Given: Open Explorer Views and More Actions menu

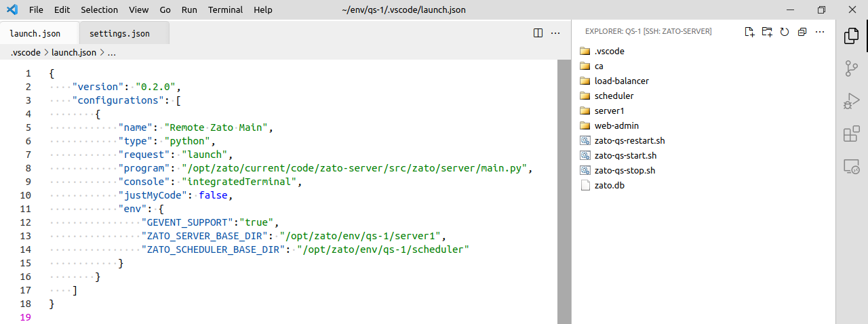Looking at the screenshot, I should 820,32.
